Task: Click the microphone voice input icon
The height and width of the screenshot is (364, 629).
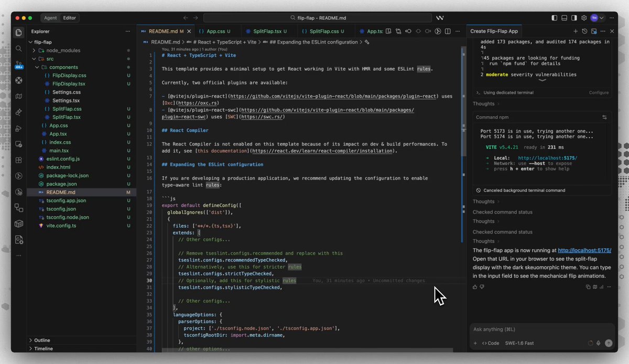Action: (x=599, y=343)
